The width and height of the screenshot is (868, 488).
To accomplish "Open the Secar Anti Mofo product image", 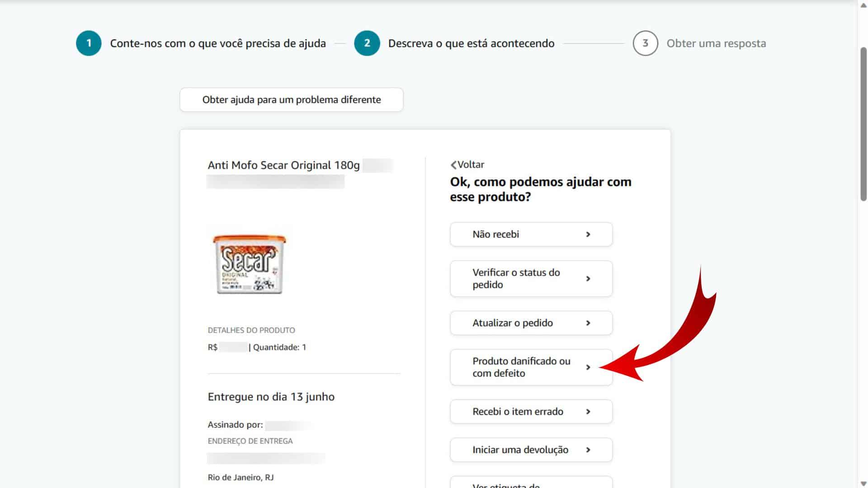I will [x=250, y=264].
